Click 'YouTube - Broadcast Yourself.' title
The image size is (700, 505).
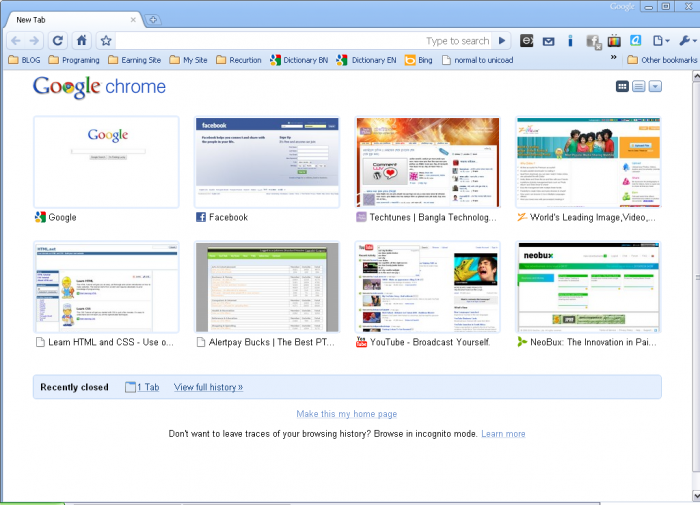click(x=430, y=342)
